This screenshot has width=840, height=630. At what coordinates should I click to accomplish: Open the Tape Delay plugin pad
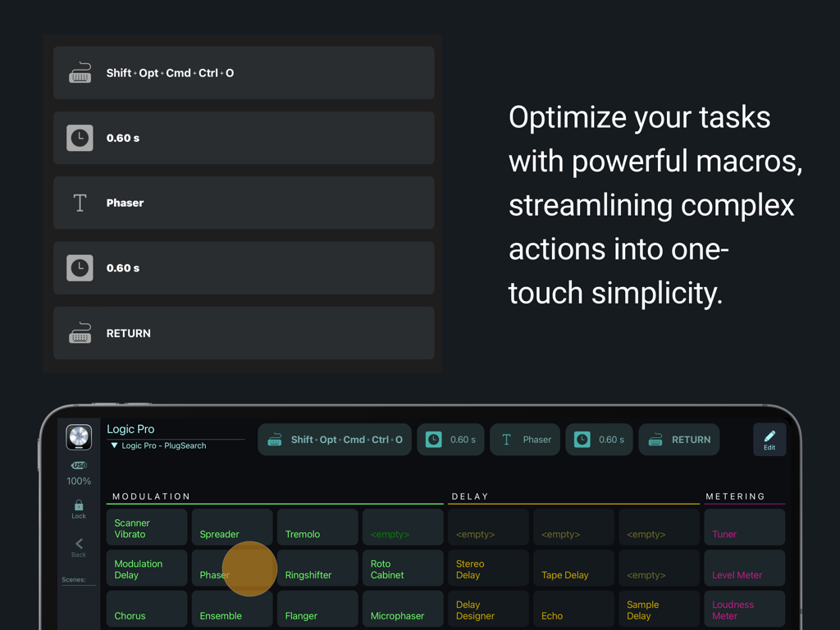coord(573,568)
